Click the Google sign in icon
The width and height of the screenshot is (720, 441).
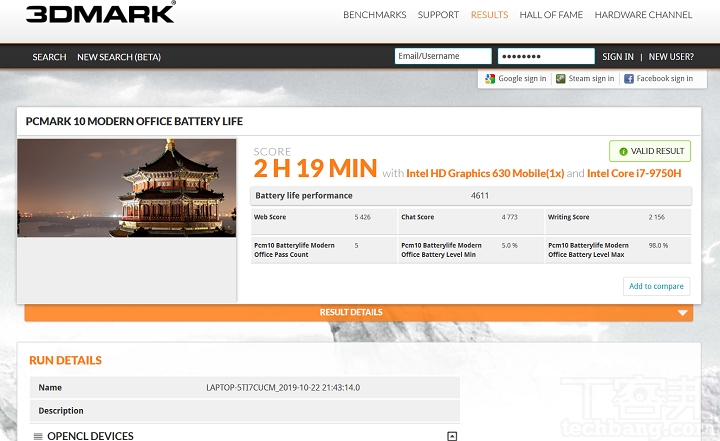[x=490, y=79]
